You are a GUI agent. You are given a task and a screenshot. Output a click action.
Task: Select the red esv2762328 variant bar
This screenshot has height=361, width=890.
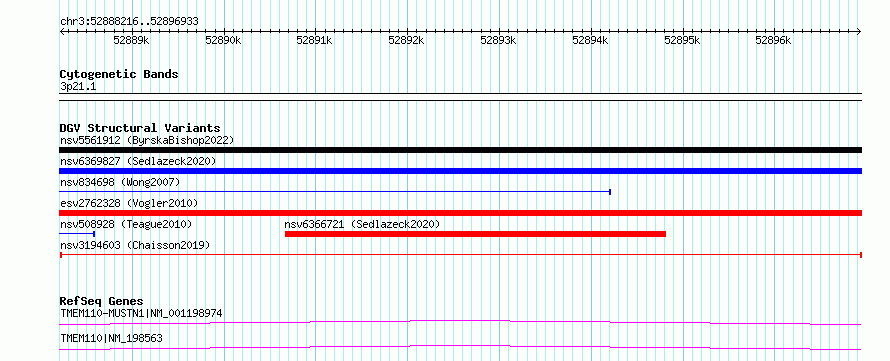460,213
